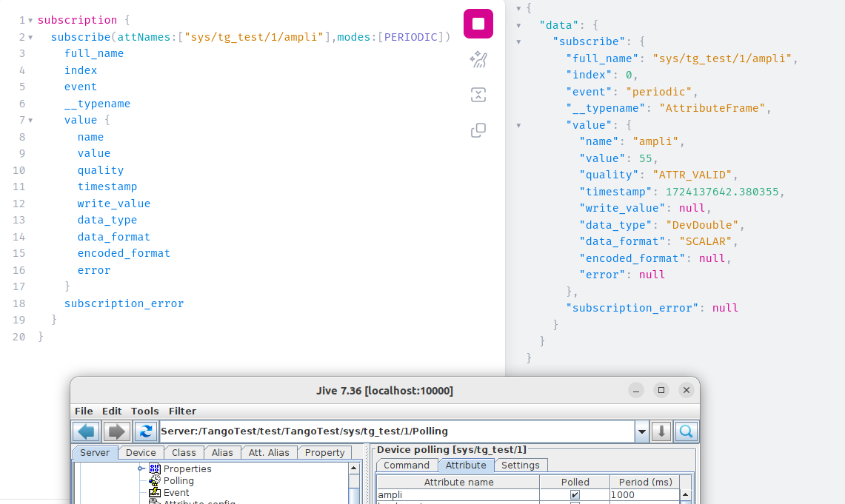
Task: Open the path history dropdown arrow
Action: coord(641,431)
